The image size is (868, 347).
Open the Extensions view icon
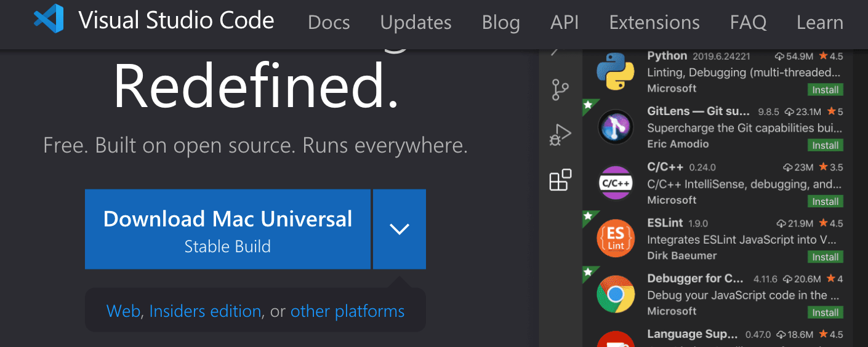560,180
